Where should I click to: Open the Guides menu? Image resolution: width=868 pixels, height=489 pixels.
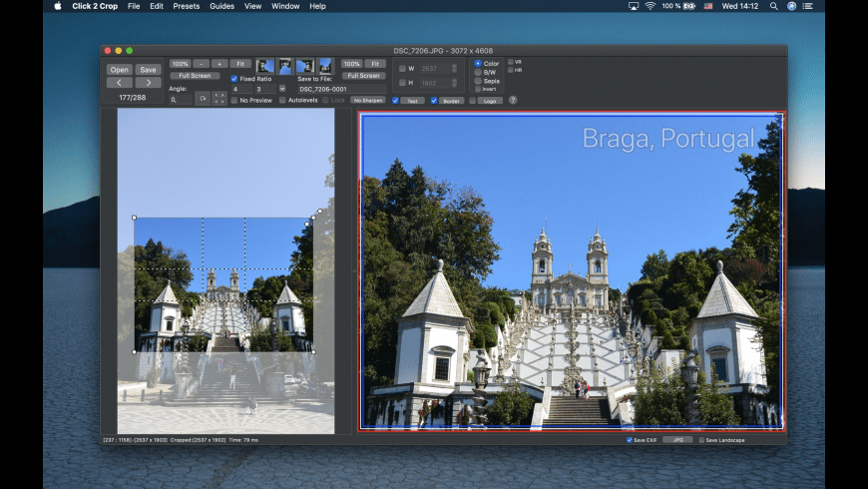tap(221, 6)
